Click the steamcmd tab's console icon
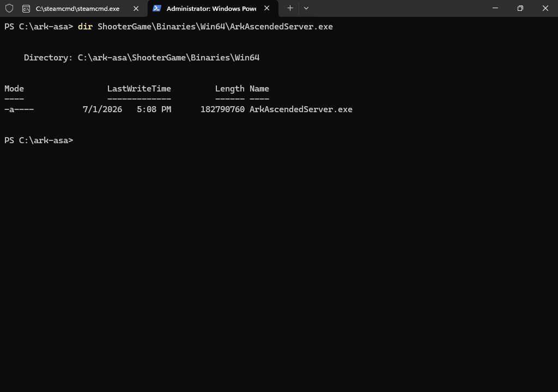This screenshot has height=392, width=558. click(x=26, y=9)
